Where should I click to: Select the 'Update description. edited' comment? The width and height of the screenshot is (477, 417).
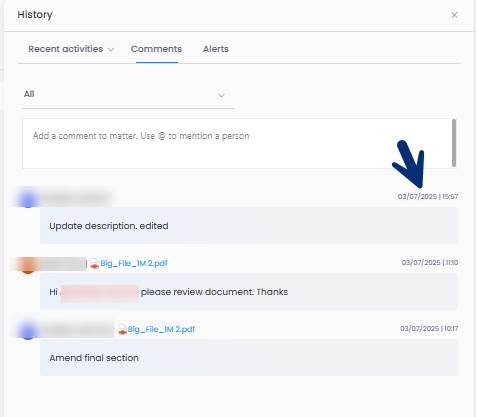[x=249, y=226]
